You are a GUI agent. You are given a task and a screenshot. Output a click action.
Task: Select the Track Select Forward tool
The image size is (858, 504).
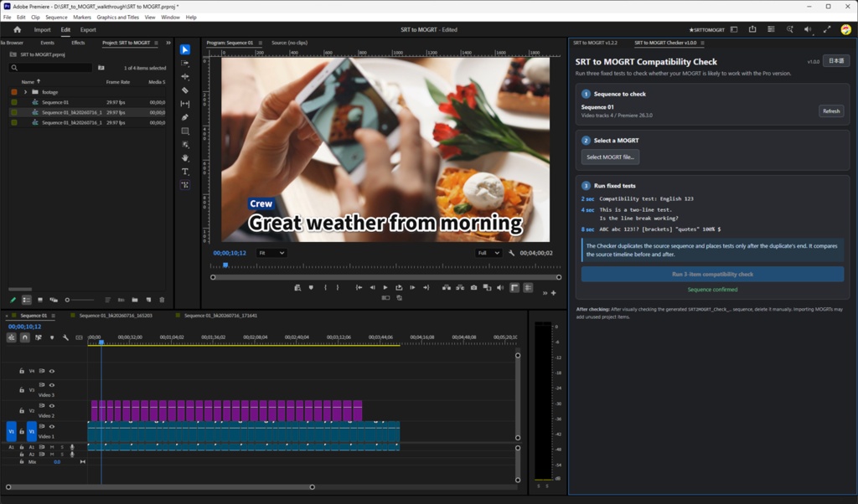coord(185,64)
